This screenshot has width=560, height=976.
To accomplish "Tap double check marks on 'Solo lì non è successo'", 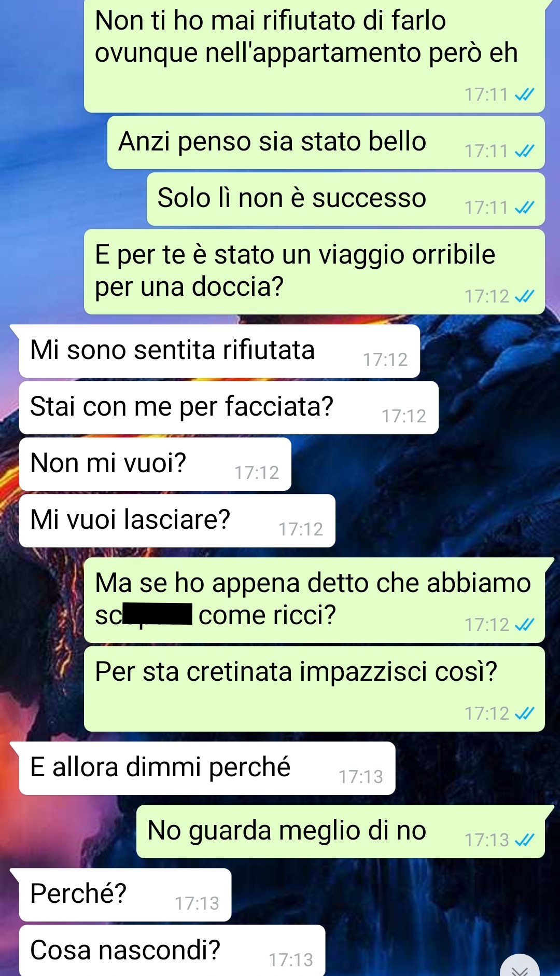I will 524,208.
